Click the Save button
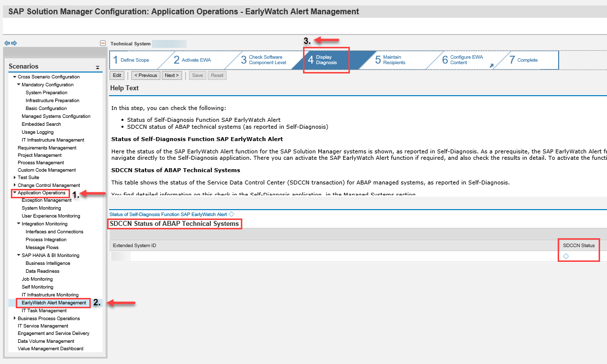 [197, 75]
